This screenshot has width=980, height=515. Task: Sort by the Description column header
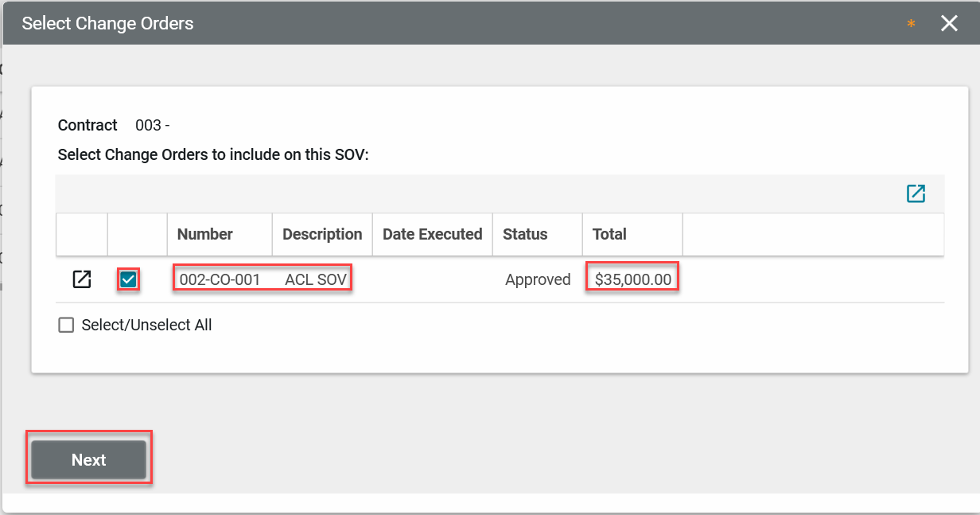point(322,234)
